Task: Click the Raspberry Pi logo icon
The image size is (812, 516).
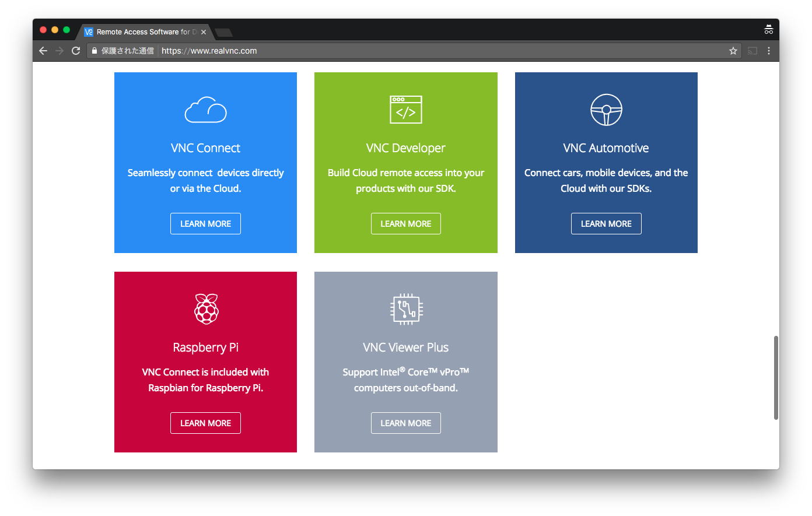Action: (206, 309)
